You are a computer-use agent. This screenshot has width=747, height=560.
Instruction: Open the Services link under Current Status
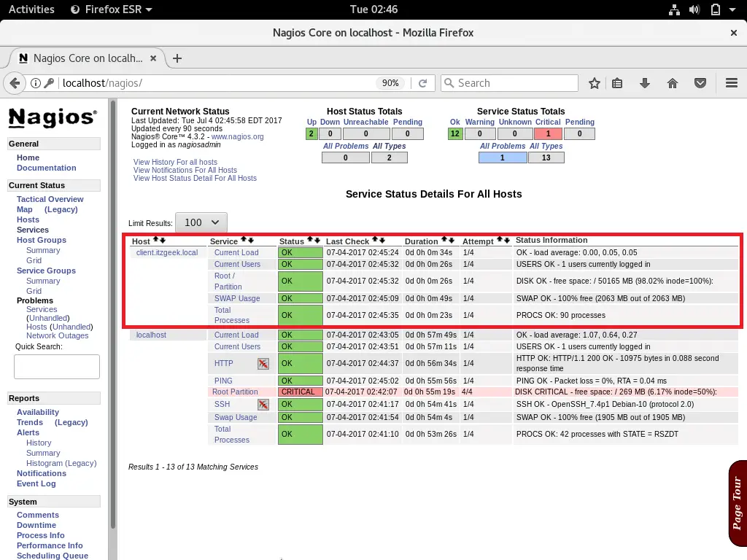pyautogui.click(x=32, y=230)
